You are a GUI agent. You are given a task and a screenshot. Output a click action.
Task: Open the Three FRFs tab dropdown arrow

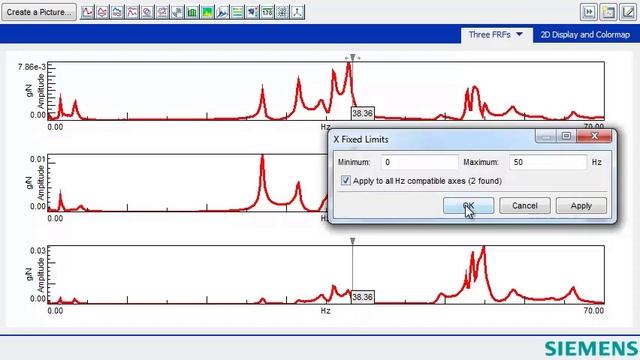click(x=520, y=34)
